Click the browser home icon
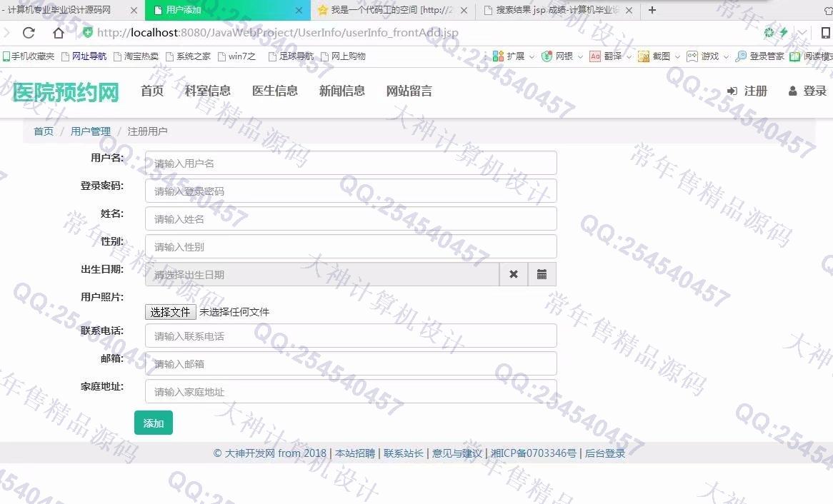Screen dimensions: 833x504 click(x=59, y=33)
